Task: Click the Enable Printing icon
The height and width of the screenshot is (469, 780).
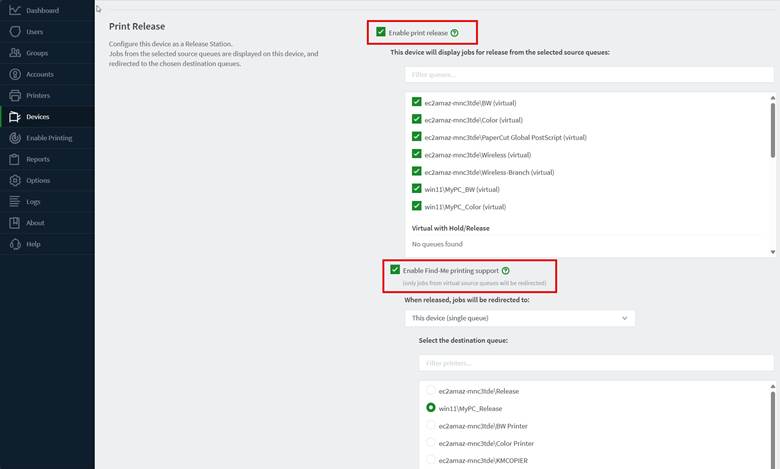Action: point(15,138)
